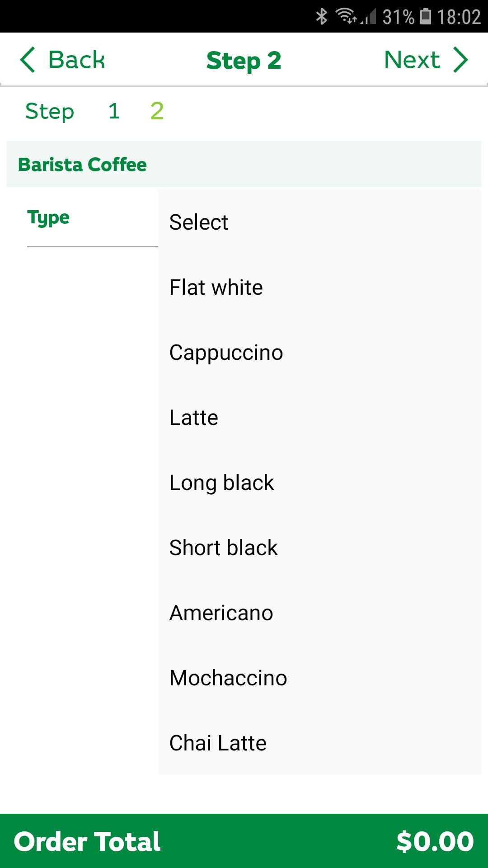Go to step 1 in step indicator
This screenshot has height=868, width=488.
click(114, 111)
